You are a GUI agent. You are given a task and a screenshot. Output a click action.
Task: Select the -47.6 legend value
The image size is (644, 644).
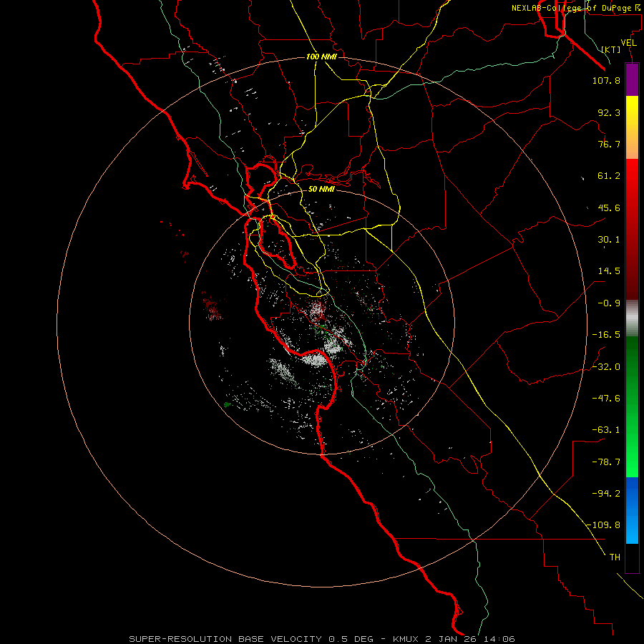tap(606, 399)
